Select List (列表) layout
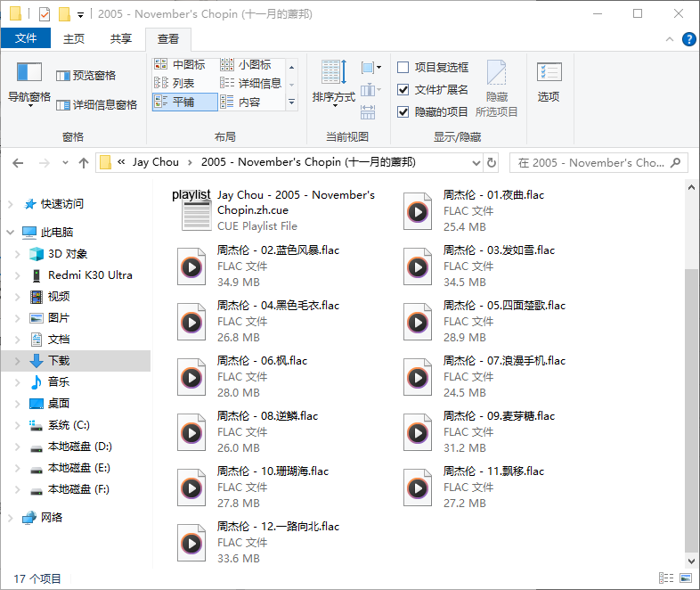This screenshot has height=590, width=700. (175, 83)
